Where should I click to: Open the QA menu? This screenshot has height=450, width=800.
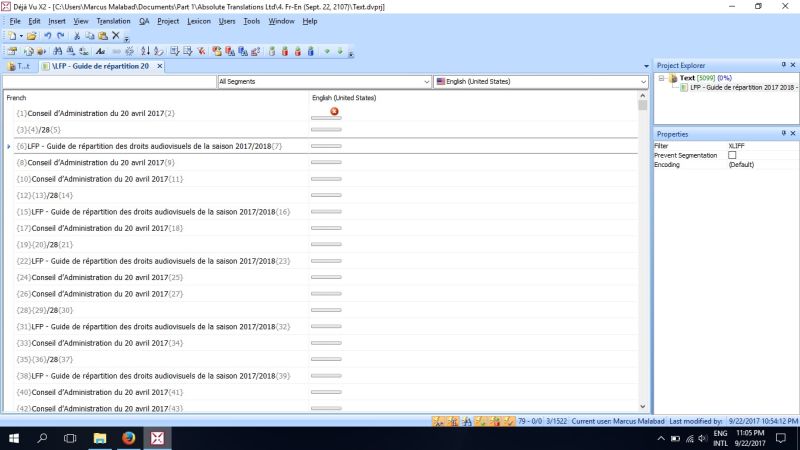click(x=144, y=21)
